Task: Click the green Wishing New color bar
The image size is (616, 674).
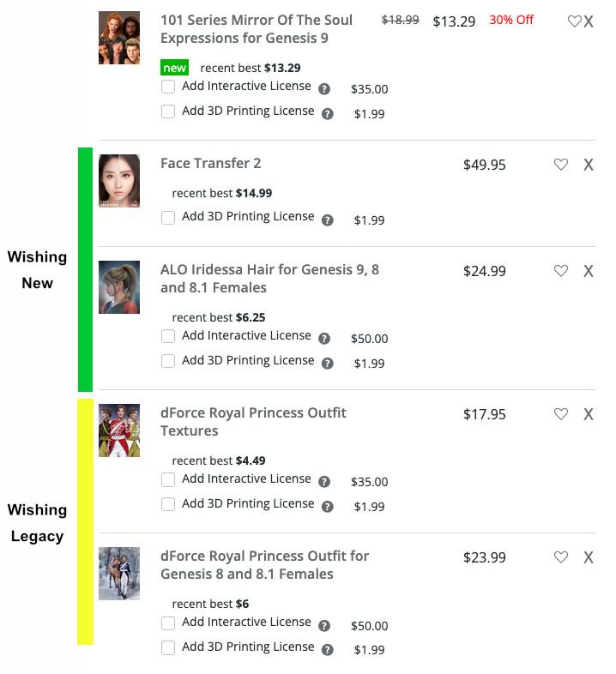Action: pos(85,269)
